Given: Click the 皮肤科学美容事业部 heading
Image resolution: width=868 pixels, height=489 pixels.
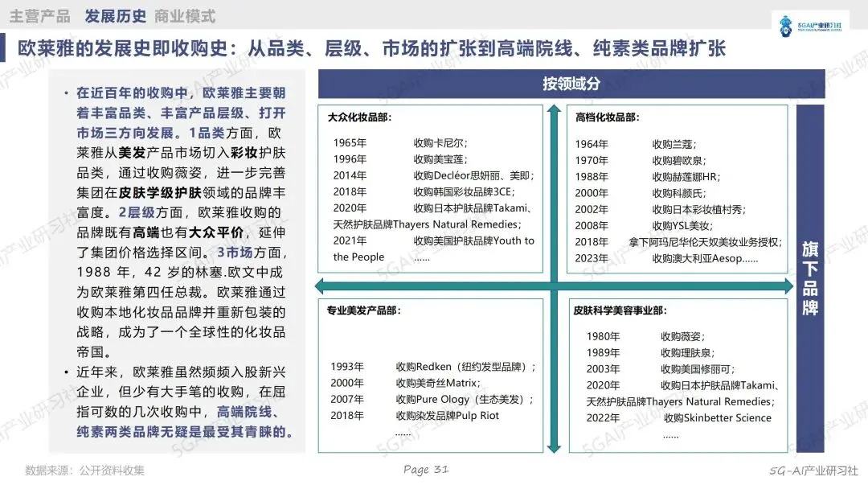Looking at the screenshot, I should 620,310.
